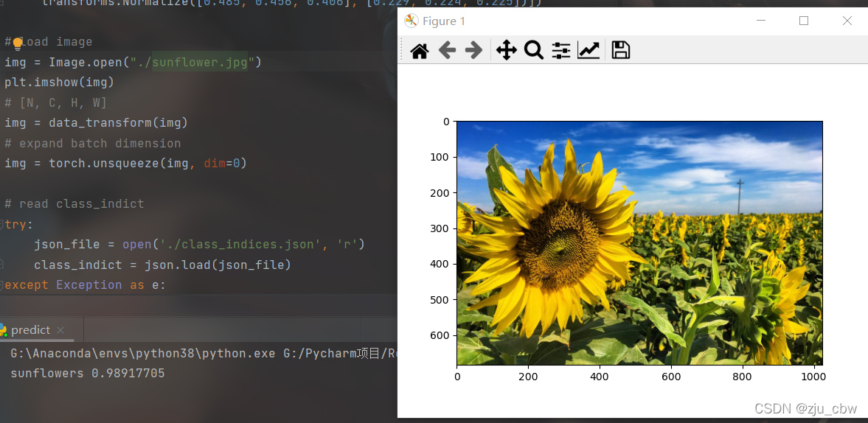Activate the Pan axes tool
The image size is (868, 423).
(x=506, y=50)
